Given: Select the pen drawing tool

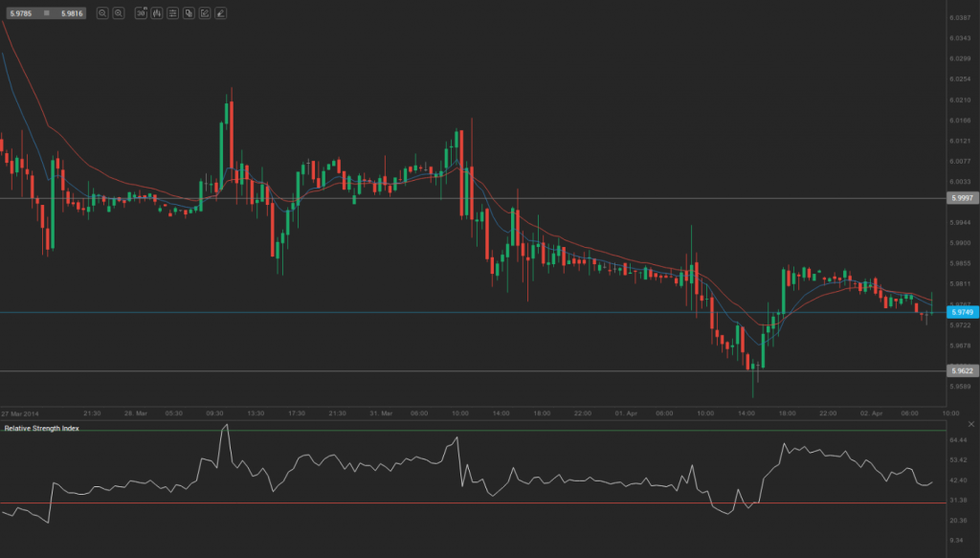Looking at the screenshot, I should (x=222, y=13).
